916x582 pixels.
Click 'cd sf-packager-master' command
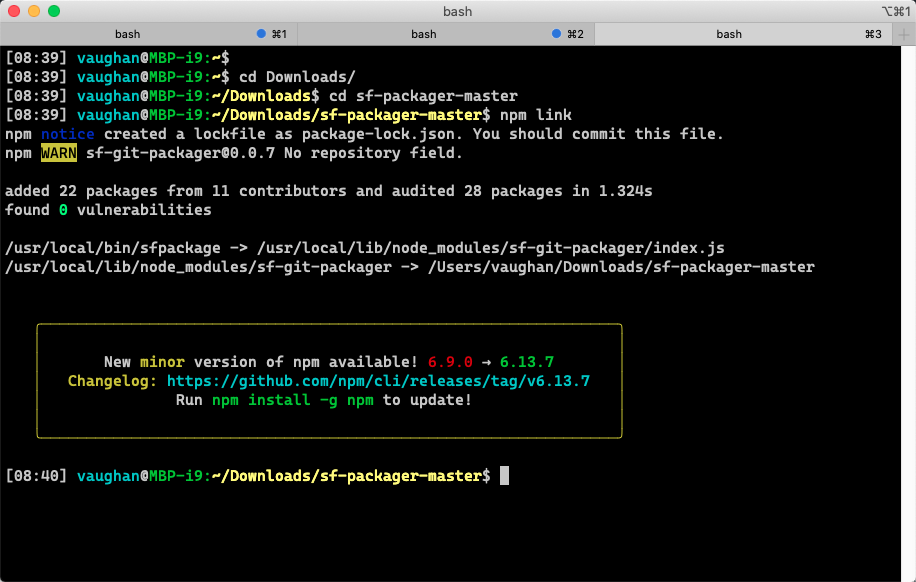(x=423, y=96)
